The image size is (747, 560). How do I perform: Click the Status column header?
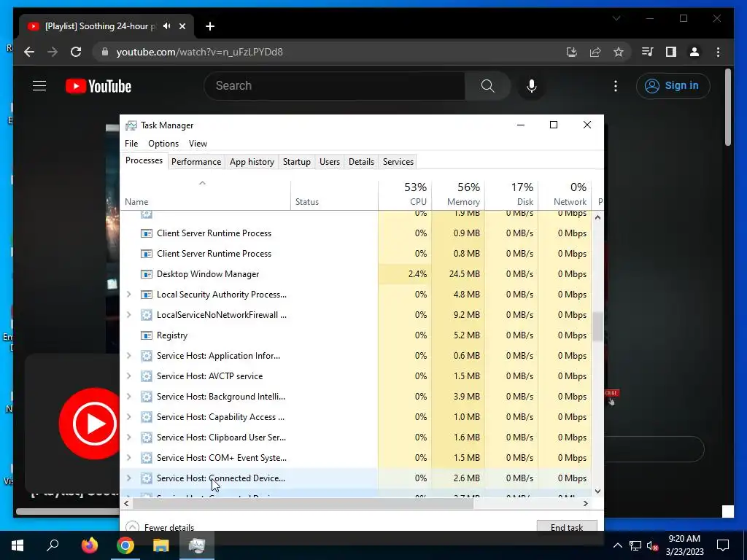coord(334,194)
